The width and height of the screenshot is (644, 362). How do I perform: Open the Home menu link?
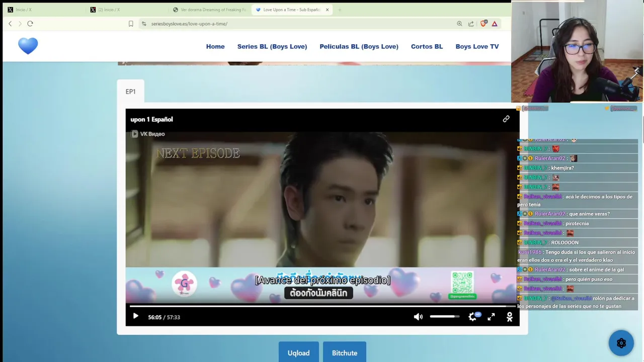point(215,46)
